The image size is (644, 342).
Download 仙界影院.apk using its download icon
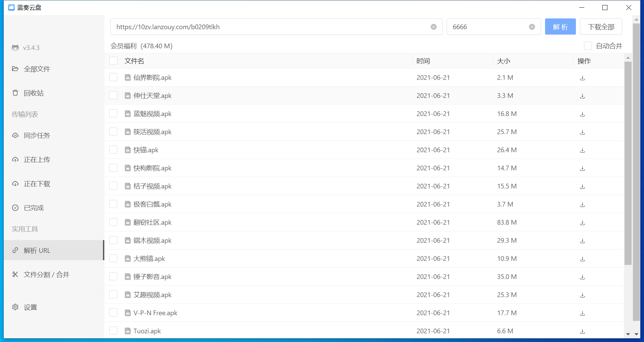point(583,78)
